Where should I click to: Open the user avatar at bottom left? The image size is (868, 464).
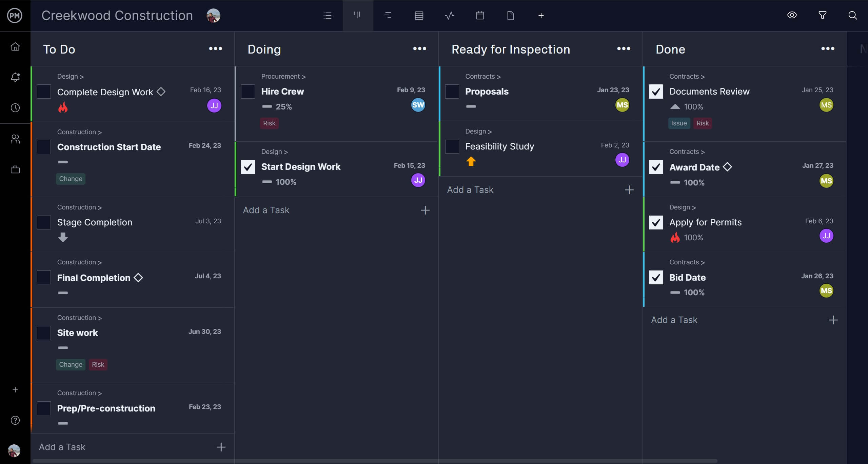pyautogui.click(x=14, y=451)
